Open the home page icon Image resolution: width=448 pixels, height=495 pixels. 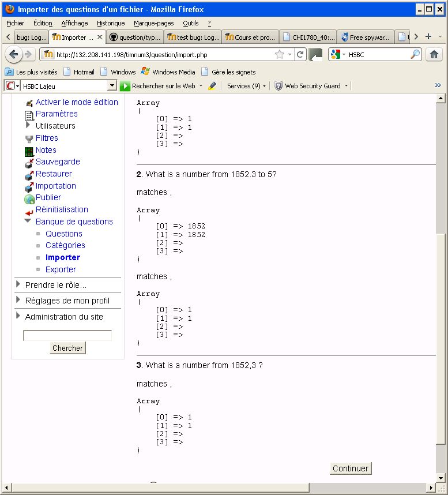pos(434,55)
